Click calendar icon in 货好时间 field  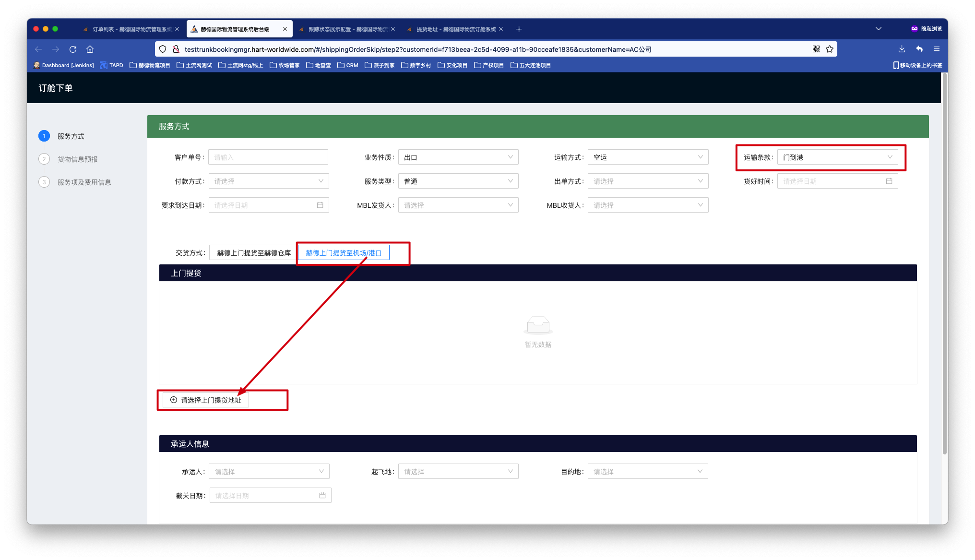pos(889,181)
